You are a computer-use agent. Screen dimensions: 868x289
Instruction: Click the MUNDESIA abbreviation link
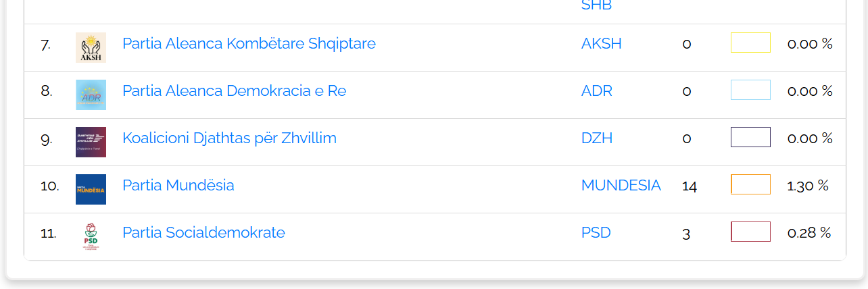click(x=621, y=185)
